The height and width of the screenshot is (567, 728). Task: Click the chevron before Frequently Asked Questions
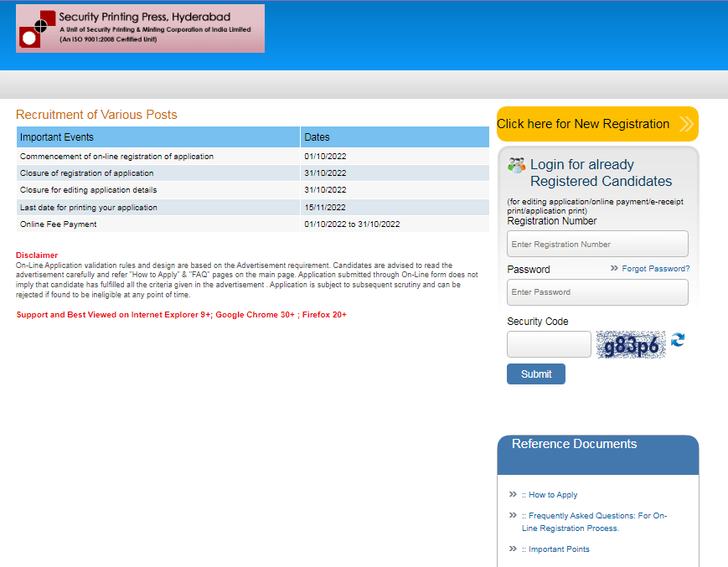click(x=513, y=515)
